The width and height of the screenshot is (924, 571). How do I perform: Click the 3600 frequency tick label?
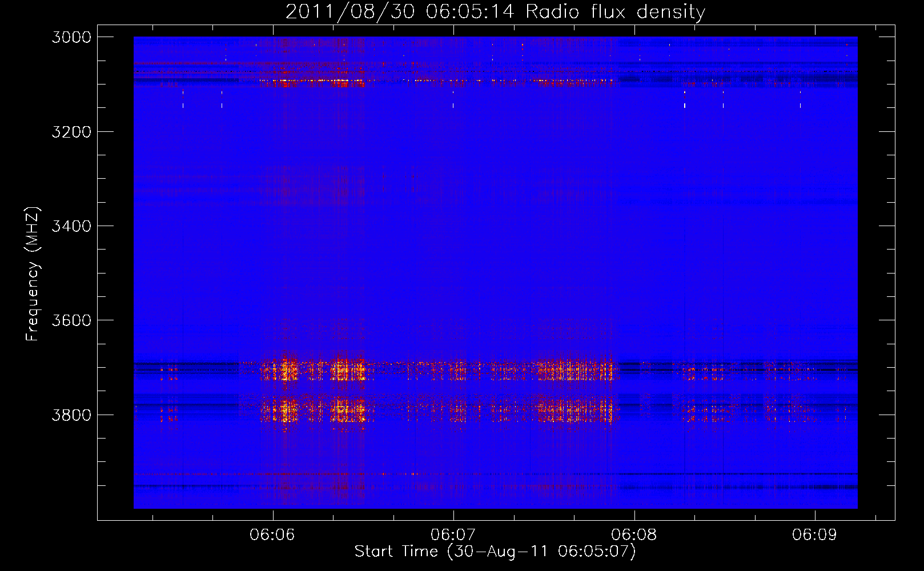[x=71, y=320]
